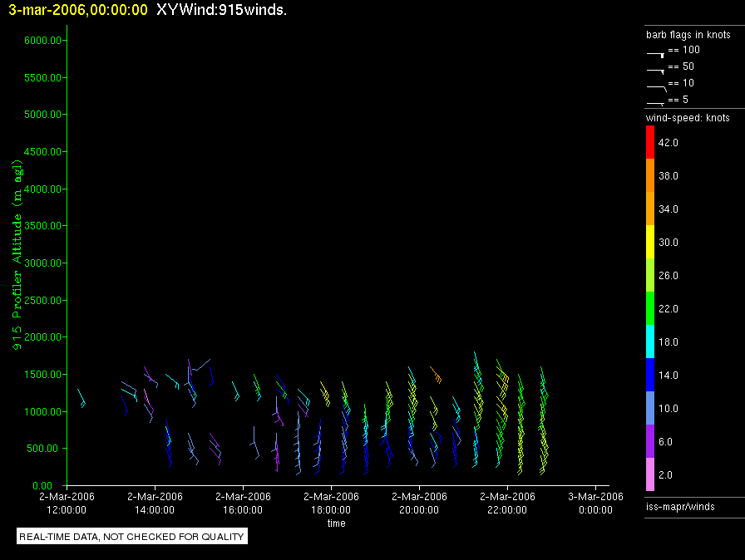Choose the pink 2.0 knots color segment
Screen dimensions: 745x560
(650, 474)
